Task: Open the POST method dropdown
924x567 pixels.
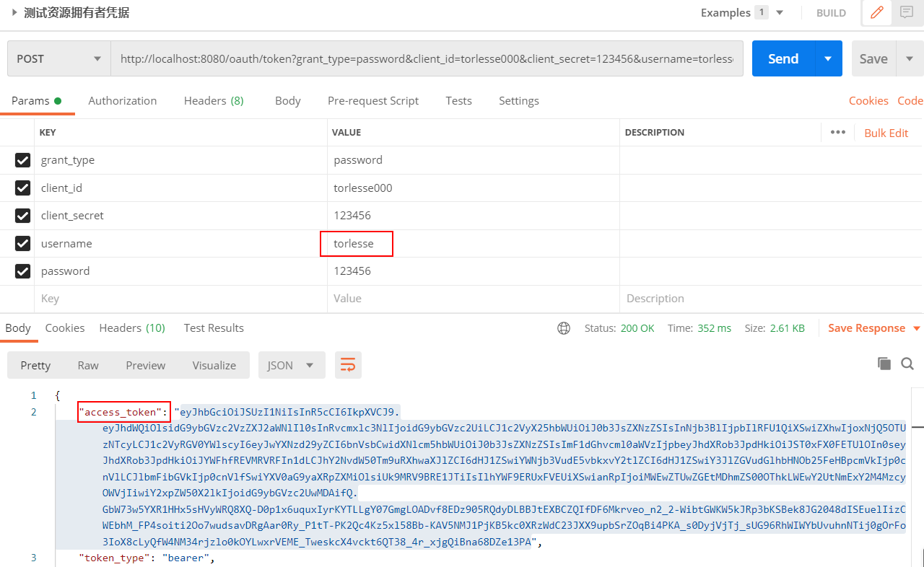Action: pyautogui.click(x=59, y=58)
